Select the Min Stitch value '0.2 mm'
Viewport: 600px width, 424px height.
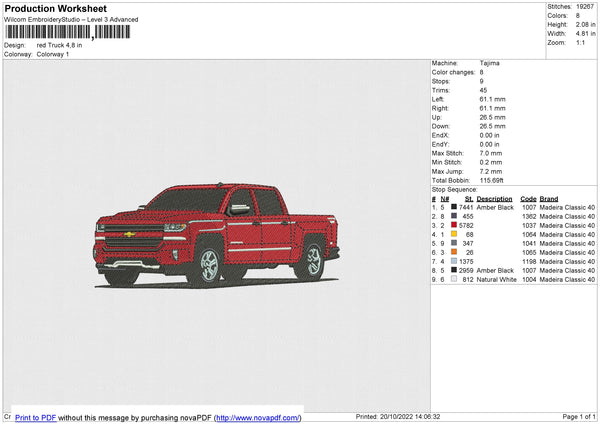(491, 162)
